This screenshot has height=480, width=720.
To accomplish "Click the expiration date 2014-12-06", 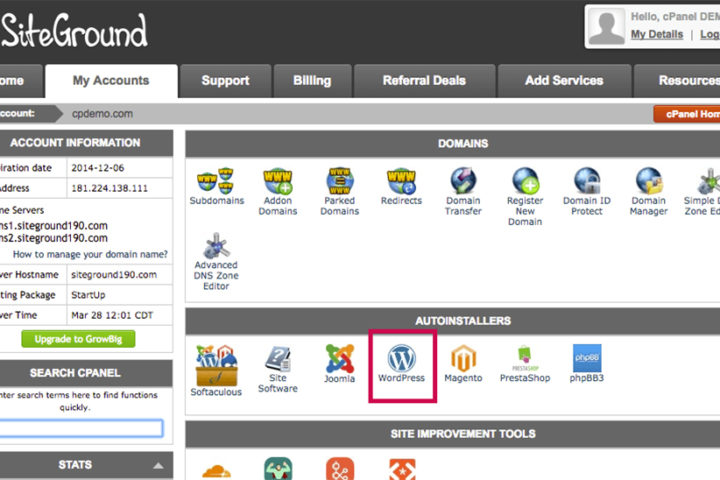I will pyautogui.click(x=98, y=168).
